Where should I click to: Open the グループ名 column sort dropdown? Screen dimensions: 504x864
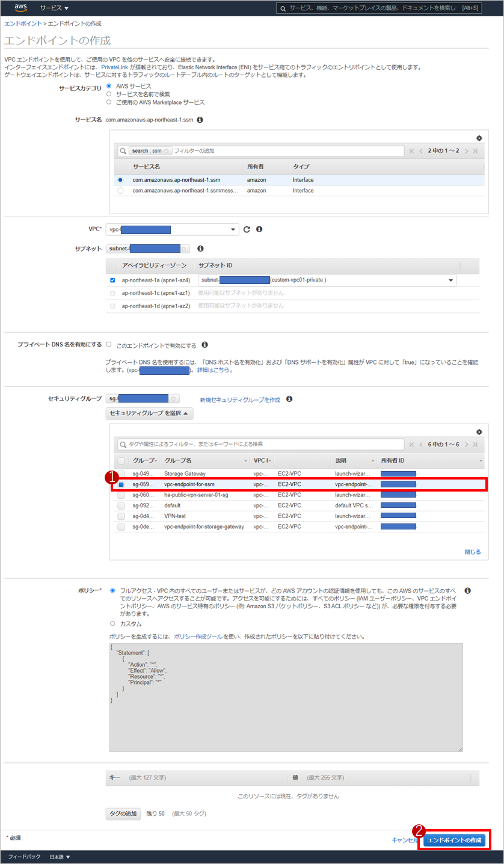click(x=245, y=461)
